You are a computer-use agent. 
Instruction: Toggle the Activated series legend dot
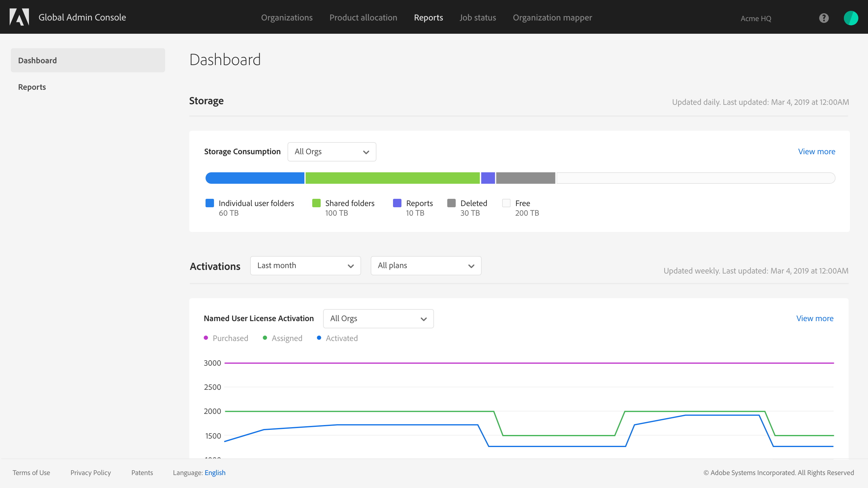[x=319, y=338]
